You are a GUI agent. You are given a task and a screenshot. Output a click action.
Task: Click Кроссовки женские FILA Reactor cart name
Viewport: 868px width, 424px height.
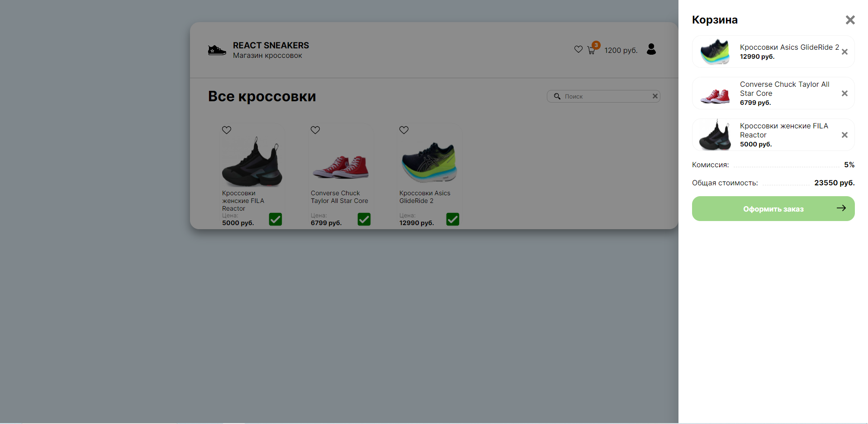784,130
